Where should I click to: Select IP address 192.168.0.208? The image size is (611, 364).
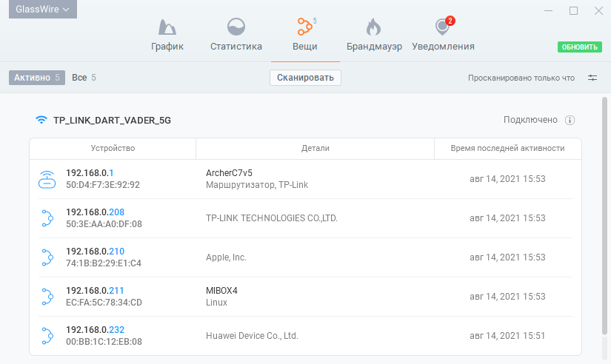coord(95,212)
